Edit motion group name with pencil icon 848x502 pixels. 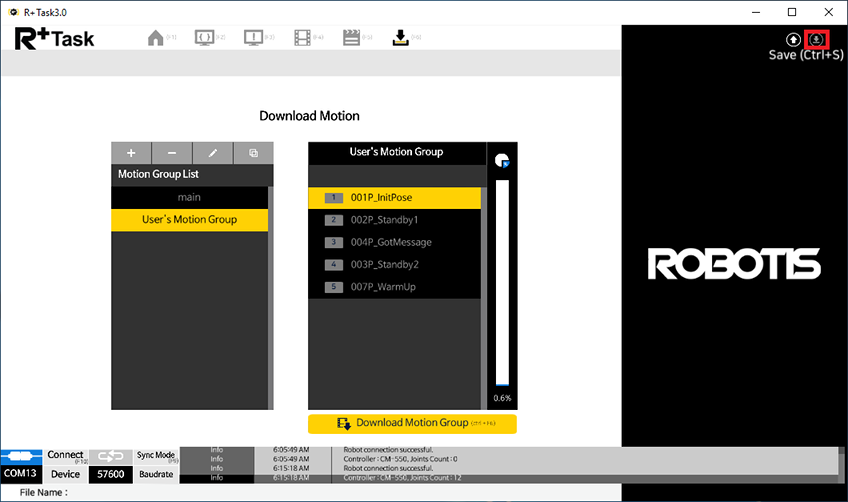click(x=212, y=153)
